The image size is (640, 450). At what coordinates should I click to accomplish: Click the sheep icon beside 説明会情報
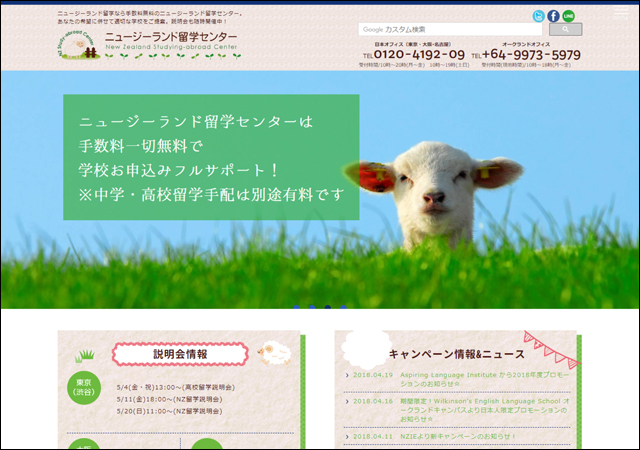tap(274, 354)
